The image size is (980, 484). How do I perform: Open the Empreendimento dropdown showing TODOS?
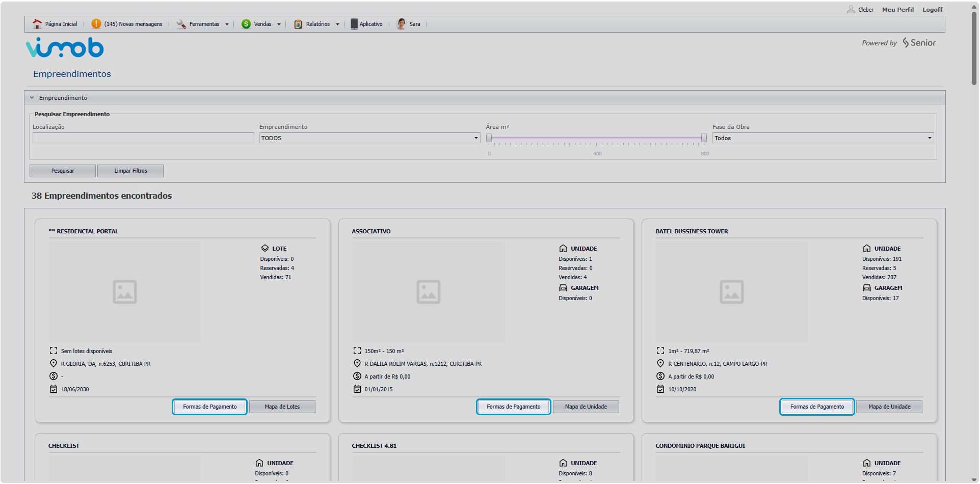(x=369, y=138)
